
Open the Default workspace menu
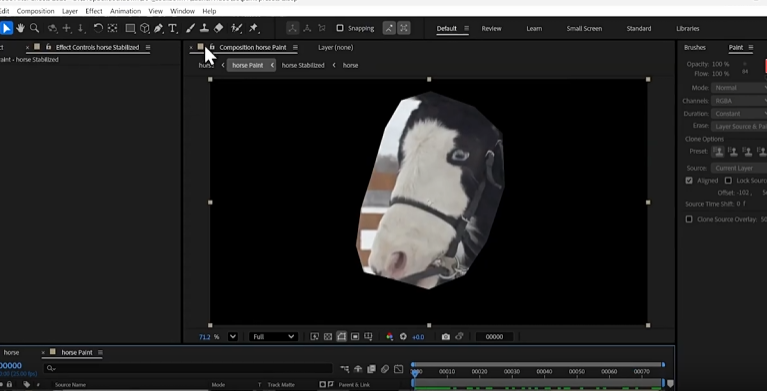pyautogui.click(x=466, y=28)
